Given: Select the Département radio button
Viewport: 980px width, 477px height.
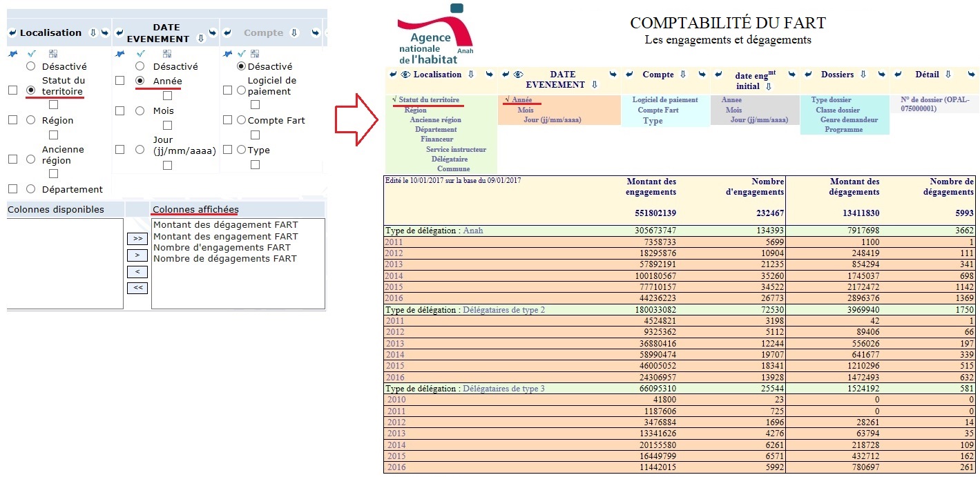Looking at the screenshot, I should (30, 189).
